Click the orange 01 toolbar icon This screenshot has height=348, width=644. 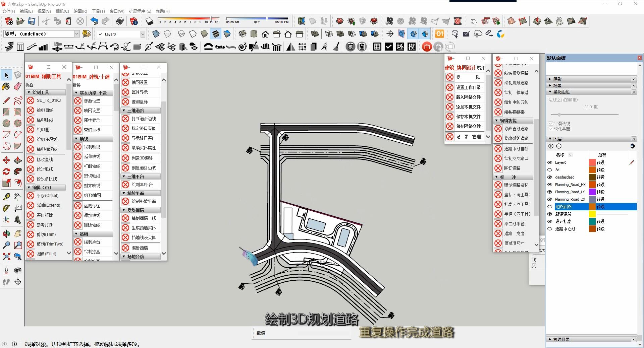439,34
